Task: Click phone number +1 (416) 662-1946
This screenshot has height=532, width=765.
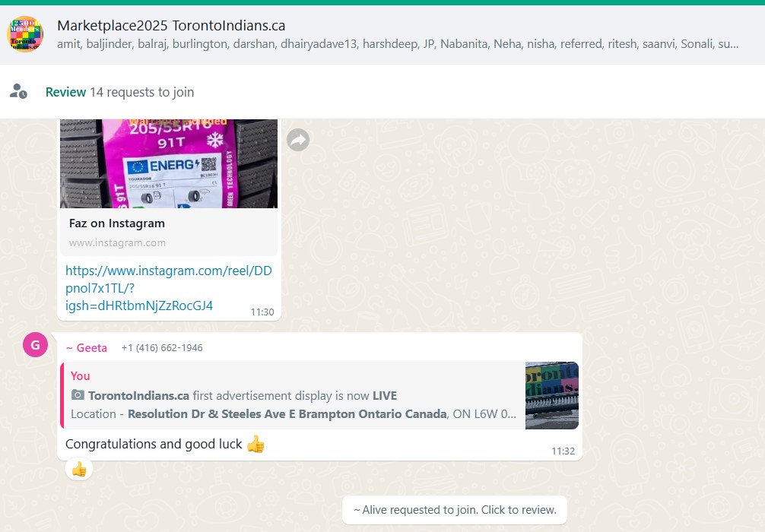Action: pos(162,348)
